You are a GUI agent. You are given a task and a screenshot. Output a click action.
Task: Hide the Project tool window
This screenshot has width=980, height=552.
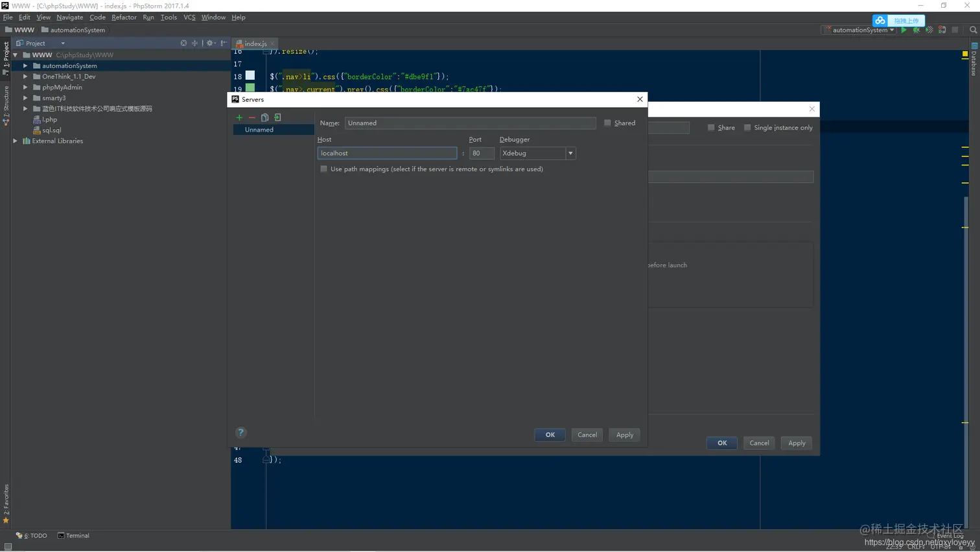[224, 43]
